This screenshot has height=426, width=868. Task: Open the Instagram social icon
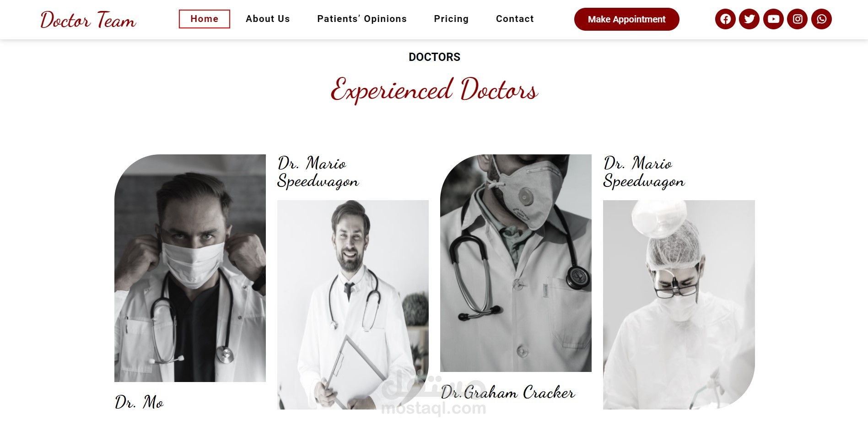click(798, 19)
